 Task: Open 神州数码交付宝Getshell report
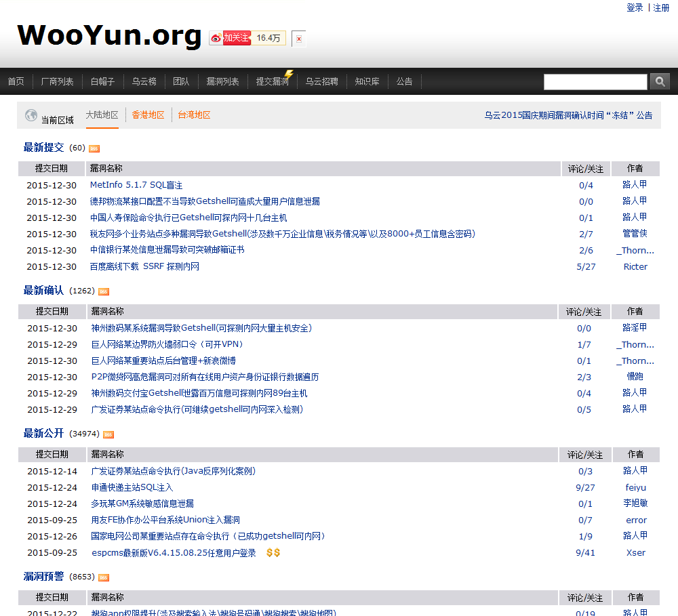(199, 393)
